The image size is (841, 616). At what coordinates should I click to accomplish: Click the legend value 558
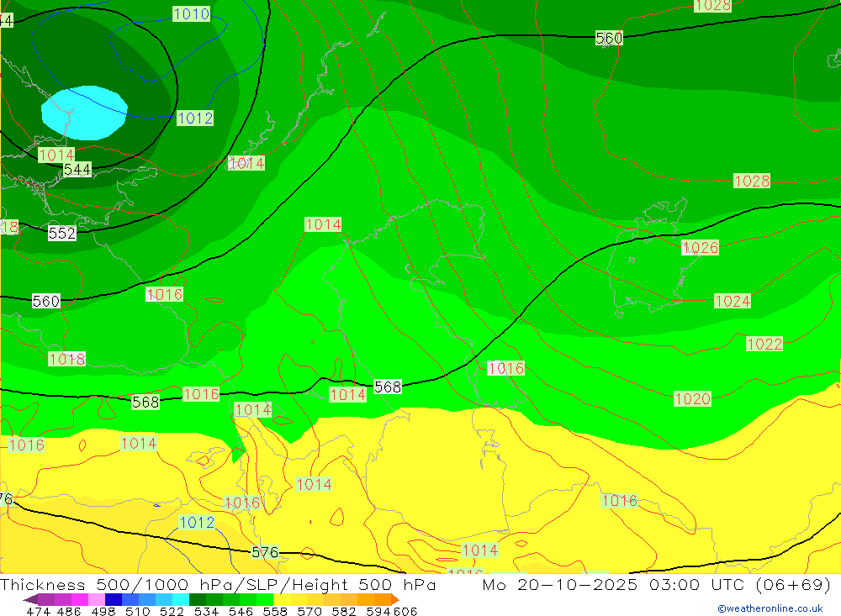click(275, 611)
